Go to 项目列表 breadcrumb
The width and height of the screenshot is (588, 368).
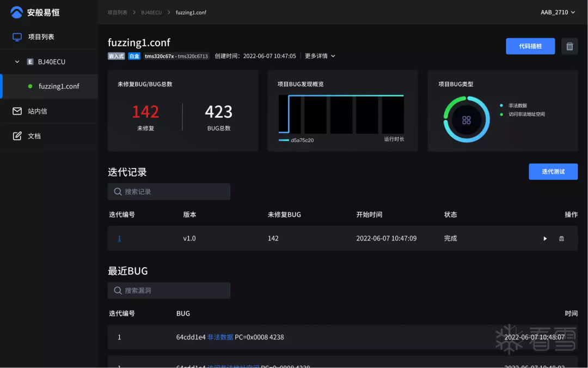click(x=118, y=13)
